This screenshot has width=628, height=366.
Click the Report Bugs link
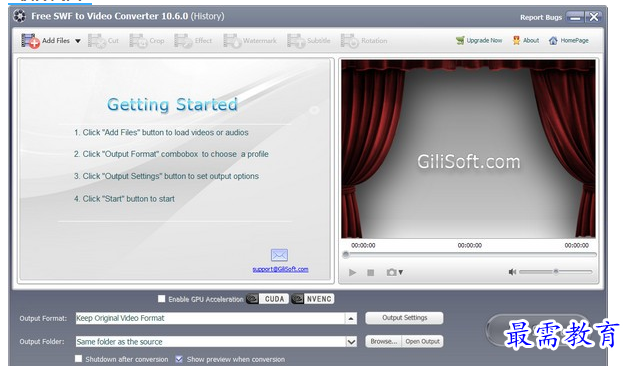coord(541,17)
